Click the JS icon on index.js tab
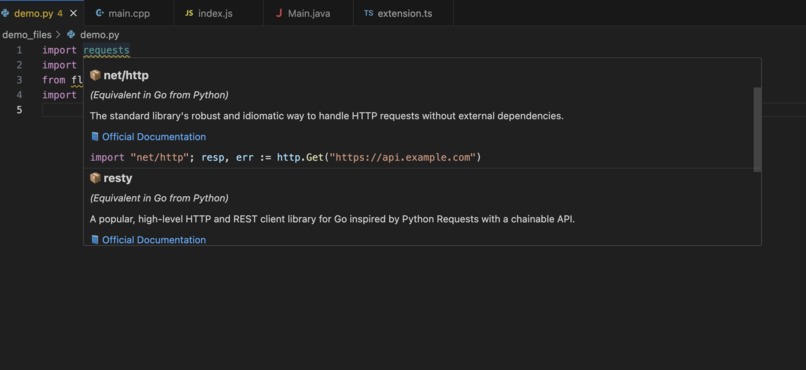Image resolution: width=806 pixels, height=370 pixels. [189, 13]
